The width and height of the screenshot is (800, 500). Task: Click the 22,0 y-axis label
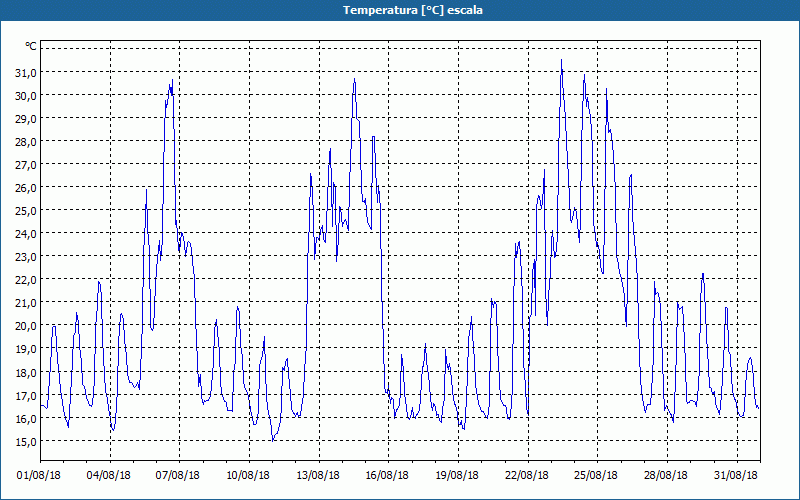[x=26, y=280]
